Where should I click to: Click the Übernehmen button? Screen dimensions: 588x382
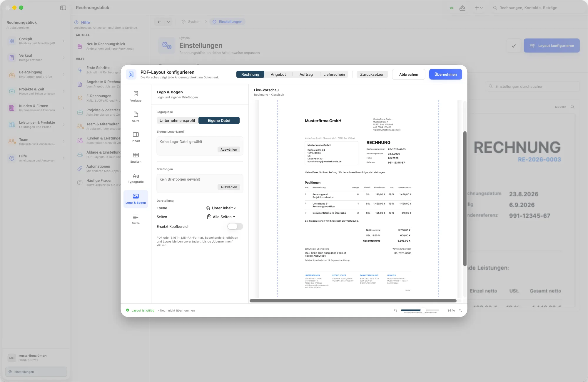coord(446,75)
